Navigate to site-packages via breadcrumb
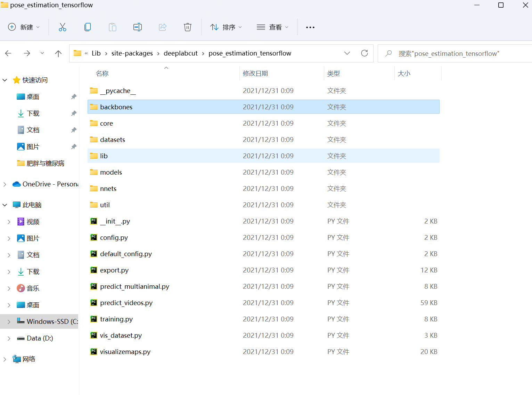Image resolution: width=532 pixels, height=395 pixels. click(x=132, y=53)
